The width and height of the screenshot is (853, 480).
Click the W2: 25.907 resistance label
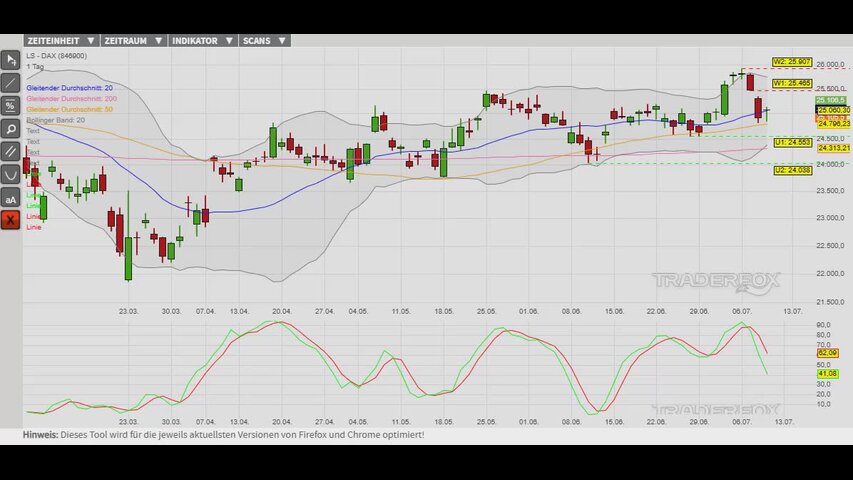pyautogui.click(x=792, y=62)
